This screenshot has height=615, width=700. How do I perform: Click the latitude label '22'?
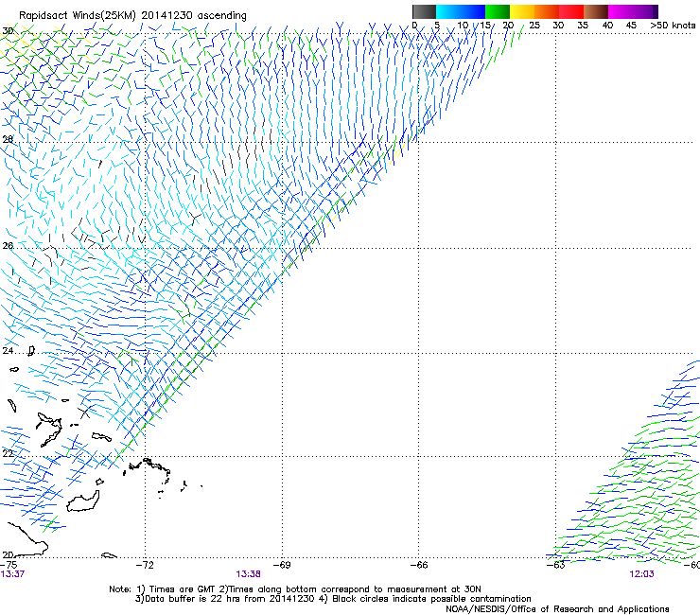click(x=8, y=454)
